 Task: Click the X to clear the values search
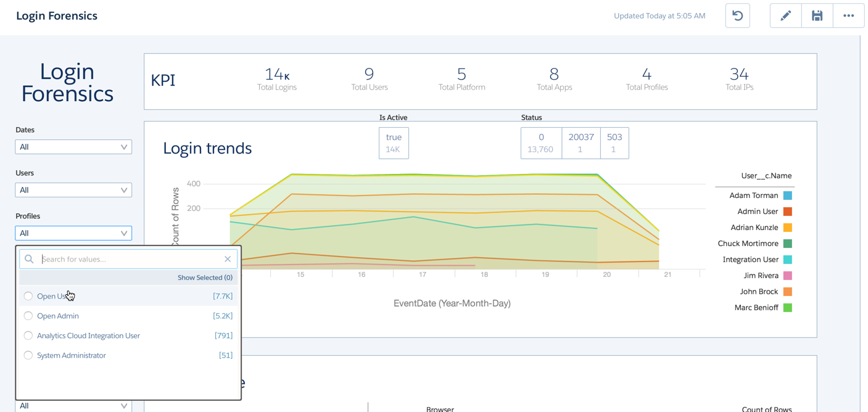point(228,258)
